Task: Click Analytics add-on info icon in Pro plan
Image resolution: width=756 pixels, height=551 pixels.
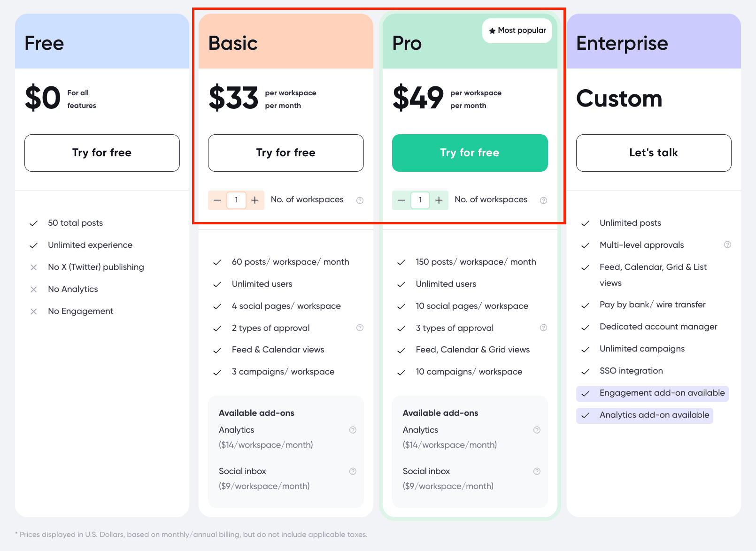Action: (x=537, y=430)
